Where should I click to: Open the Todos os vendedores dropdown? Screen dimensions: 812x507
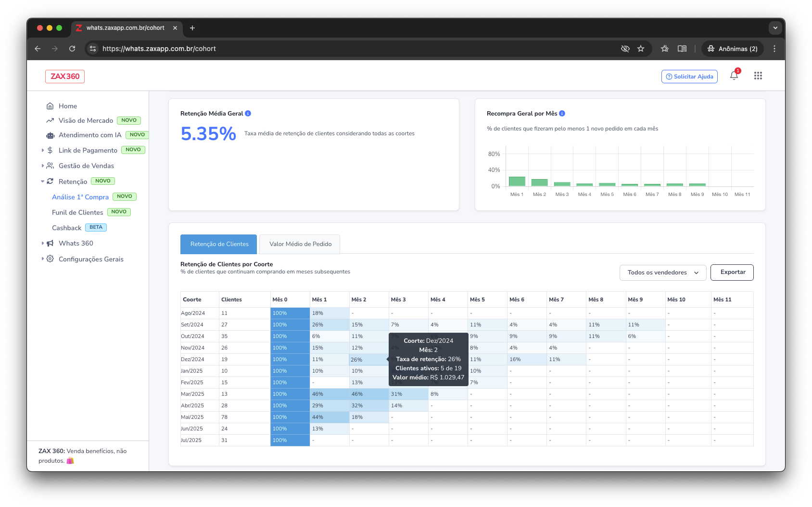(662, 273)
